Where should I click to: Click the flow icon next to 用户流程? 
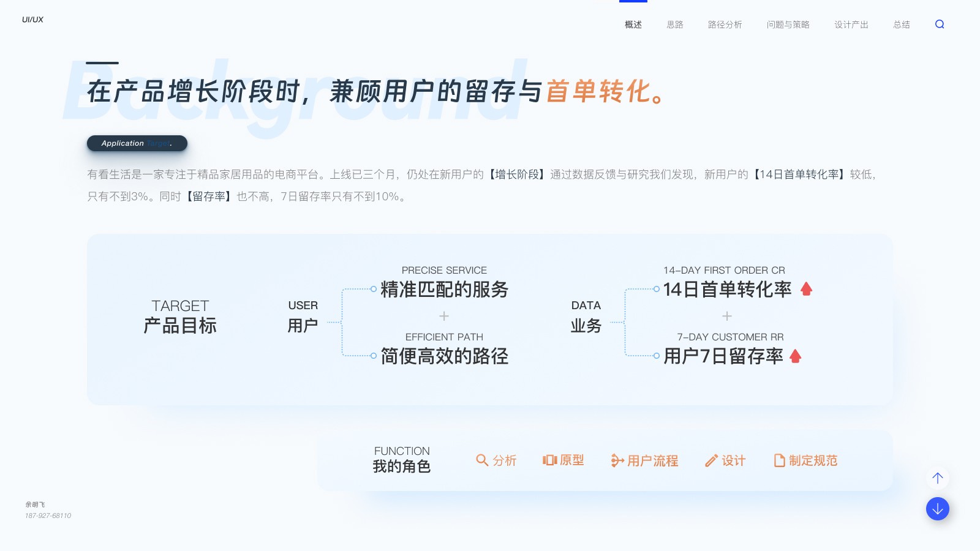(x=617, y=460)
